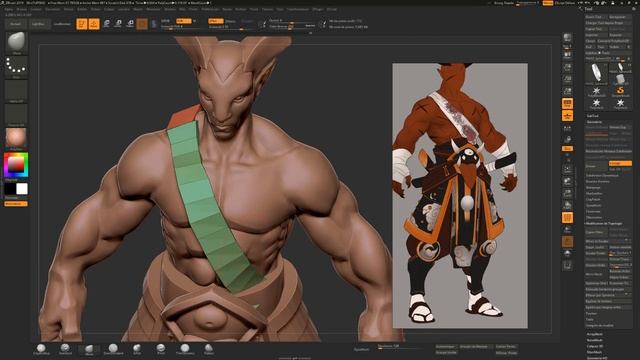Viewport: 640px width, 360px height.
Task: Collapse Modification de Topologie subsection
Action: (604, 223)
